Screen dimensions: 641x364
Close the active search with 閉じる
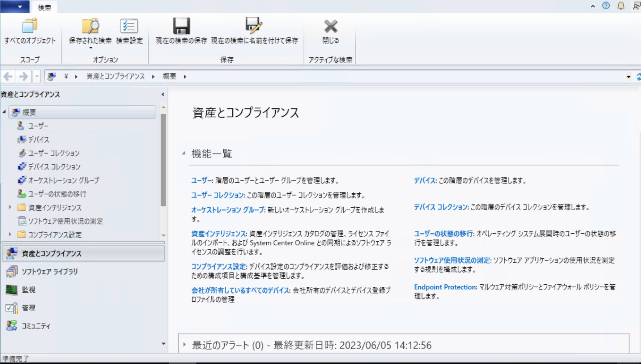tap(331, 26)
